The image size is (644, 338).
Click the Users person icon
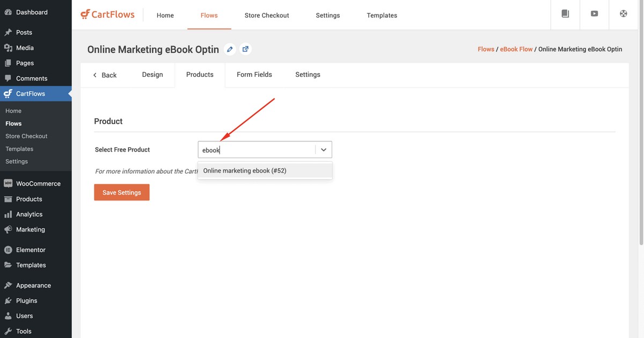8,316
